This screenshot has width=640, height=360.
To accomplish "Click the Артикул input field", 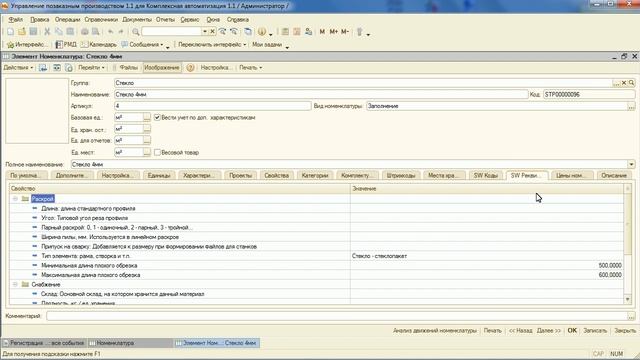I will pyautogui.click(x=212, y=106).
